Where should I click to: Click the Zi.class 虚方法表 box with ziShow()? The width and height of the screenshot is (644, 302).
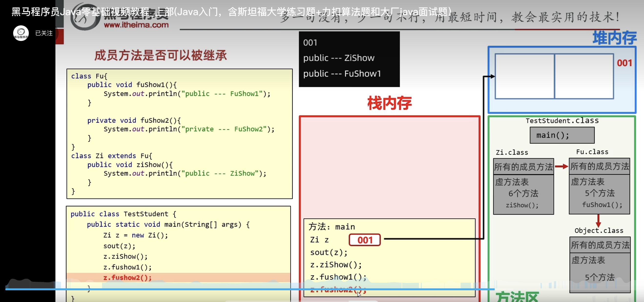pos(523,194)
